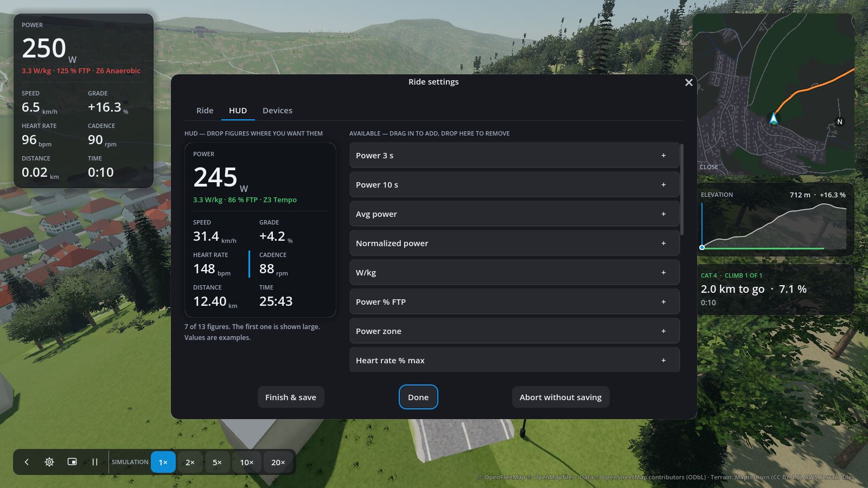Click the green elevation progress bar

[763, 248]
